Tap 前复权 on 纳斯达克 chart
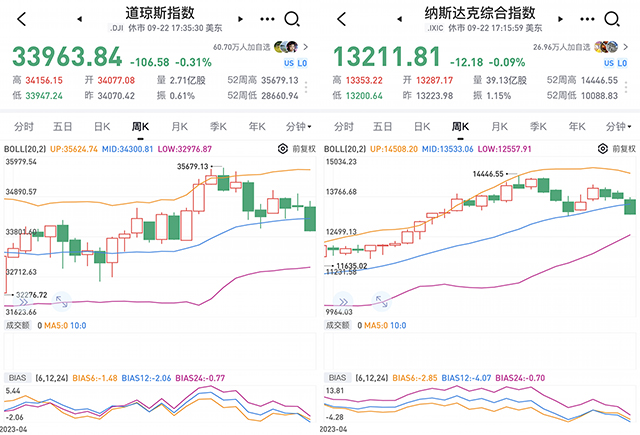Image resolution: width=640 pixels, height=435 pixels. tap(624, 149)
